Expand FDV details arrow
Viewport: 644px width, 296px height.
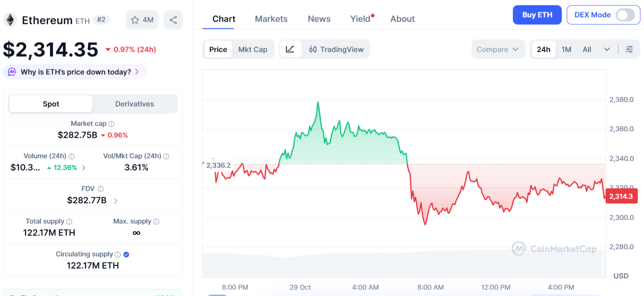116,201
